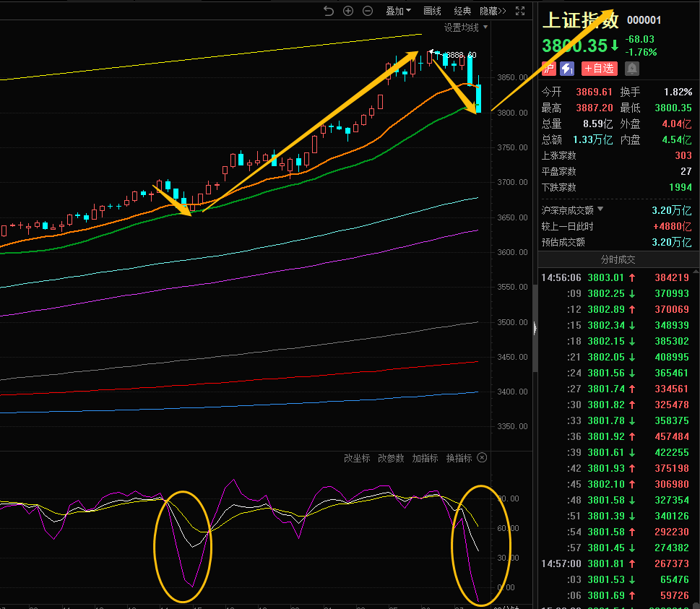Zoom out the chart with the minus icon
Image resolution: width=700 pixels, height=609 pixels.
click(368, 11)
